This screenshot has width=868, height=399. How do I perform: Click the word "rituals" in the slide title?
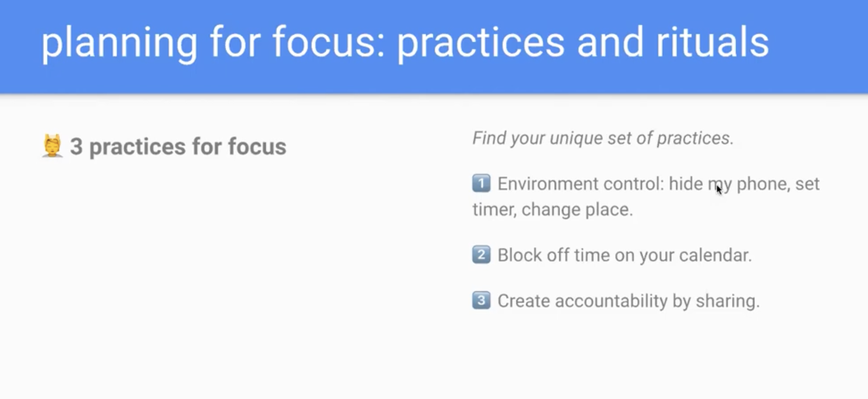[x=712, y=42]
